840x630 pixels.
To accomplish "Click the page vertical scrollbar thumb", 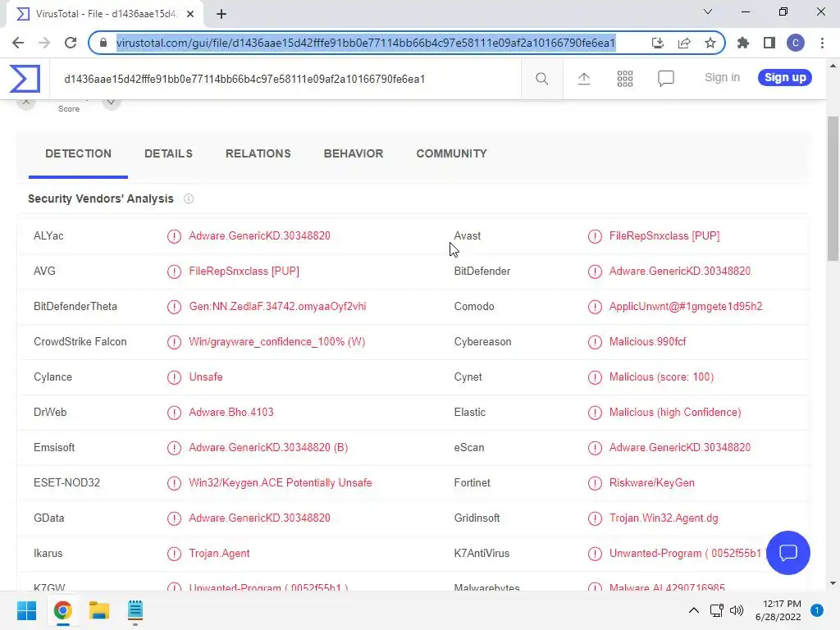I will [x=833, y=188].
